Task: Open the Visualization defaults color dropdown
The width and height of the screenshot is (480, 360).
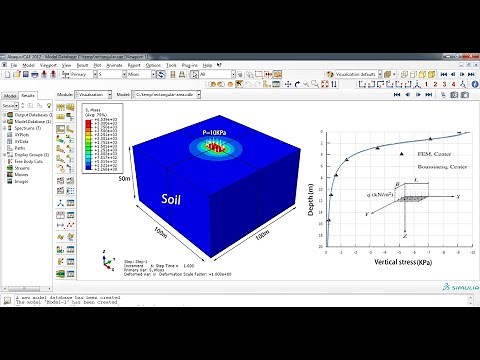Action: point(380,74)
